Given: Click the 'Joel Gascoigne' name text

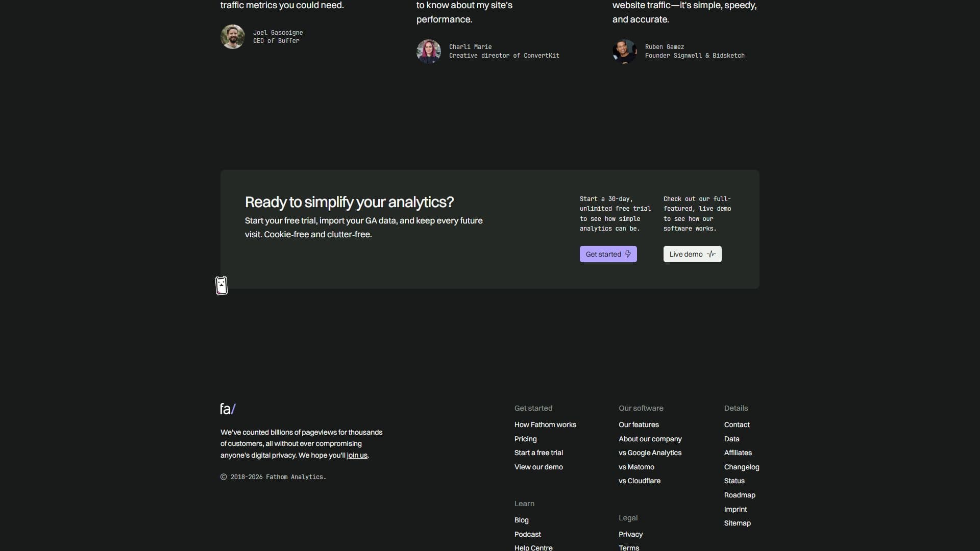Looking at the screenshot, I should coord(278,33).
